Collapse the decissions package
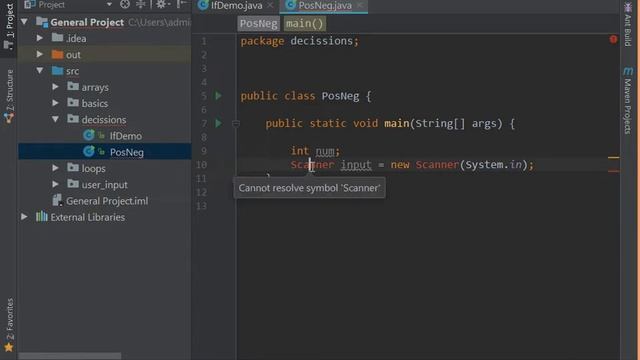The height and width of the screenshot is (360, 640). click(56, 120)
